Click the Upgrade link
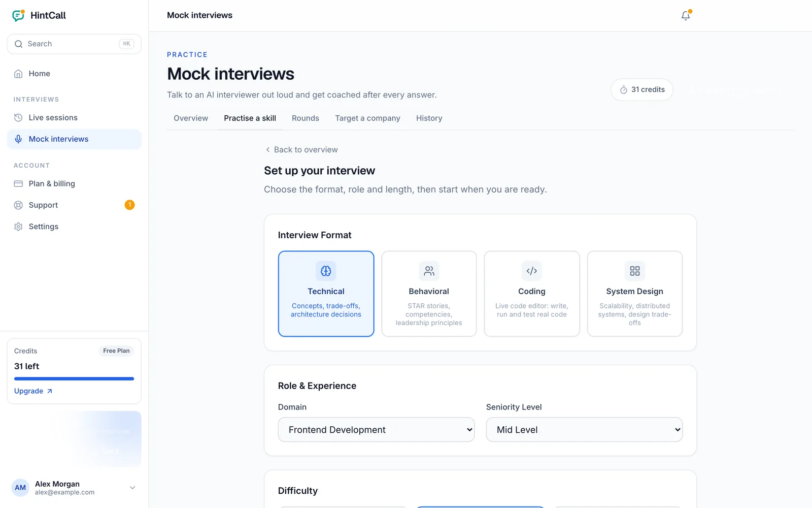The height and width of the screenshot is (508, 812). click(33, 391)
